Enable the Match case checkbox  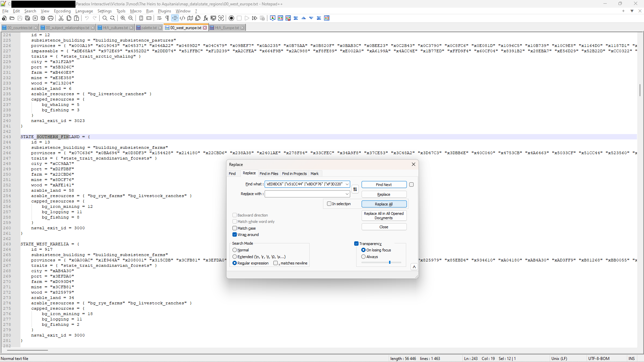(235, 228)
